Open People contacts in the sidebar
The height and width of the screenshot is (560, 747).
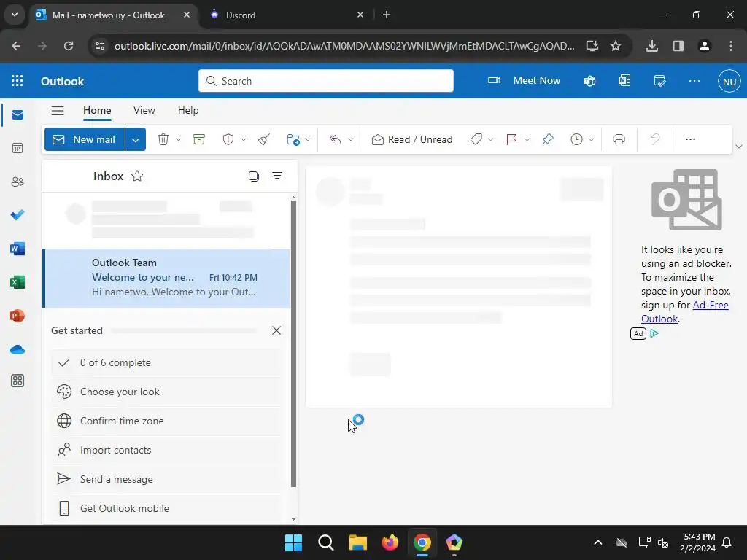point(18,182)
